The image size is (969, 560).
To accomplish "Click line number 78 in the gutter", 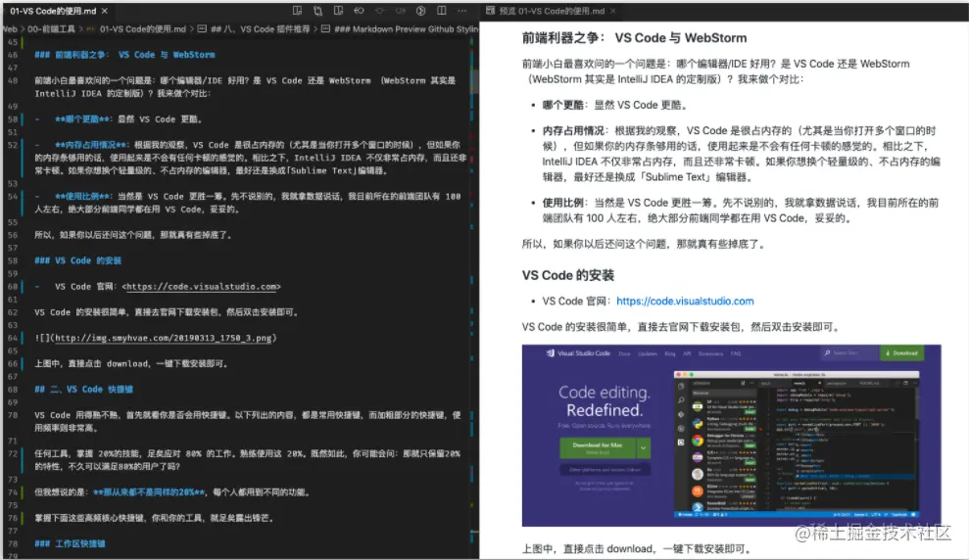I will pyautogui.click(x=13, y=544).
